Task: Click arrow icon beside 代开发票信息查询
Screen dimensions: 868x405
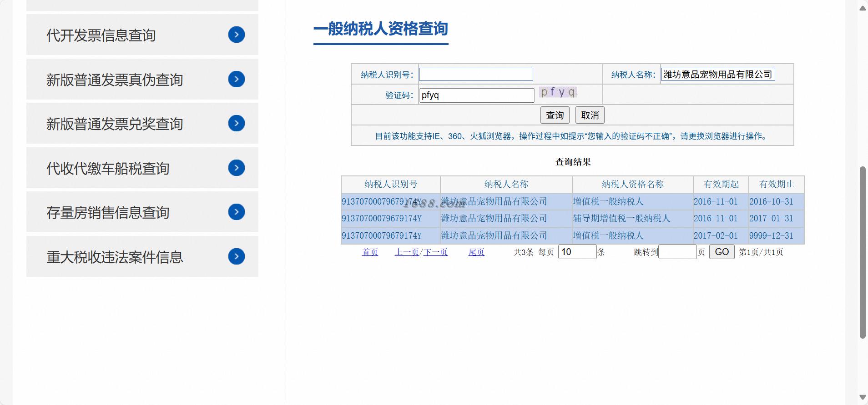Action: 237,35
